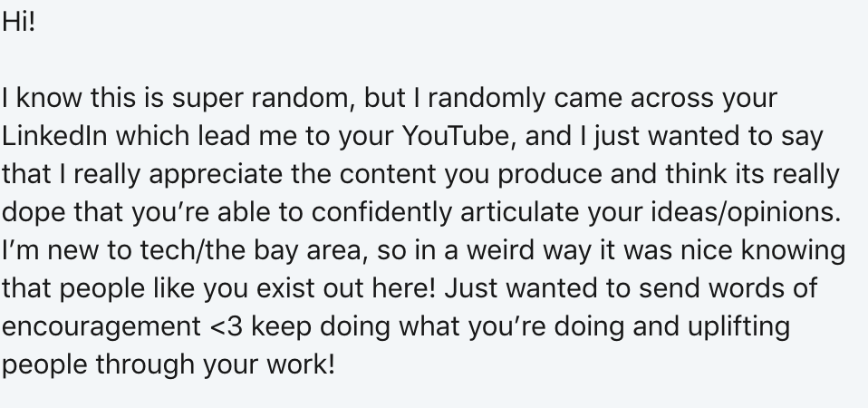Click the "<3" heart emoticon text
The image size is (868, 408).
[227, 326]
